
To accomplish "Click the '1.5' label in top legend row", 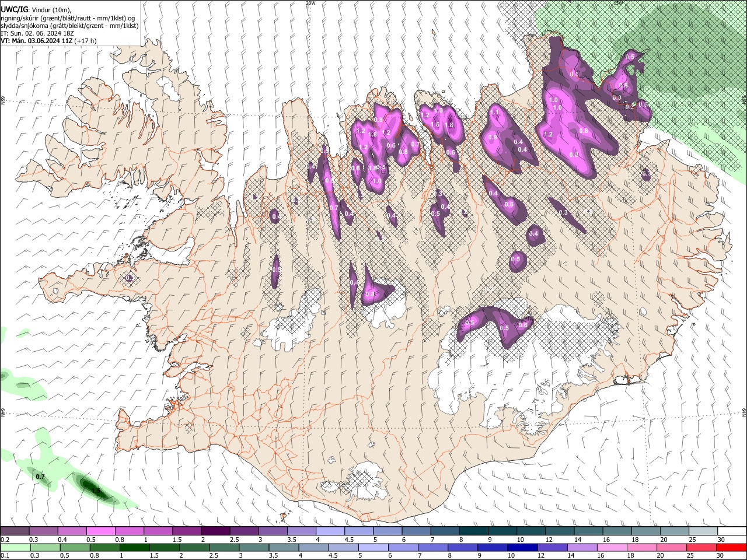I will click(x=176, y=540).
